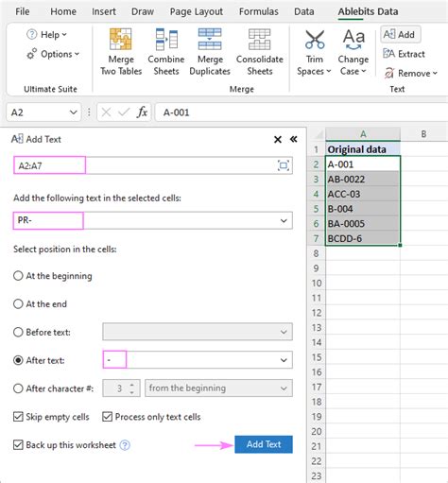This screenshot has height=483, width=448.
Task: Click the Original data header cell
Action: point(363,149)
